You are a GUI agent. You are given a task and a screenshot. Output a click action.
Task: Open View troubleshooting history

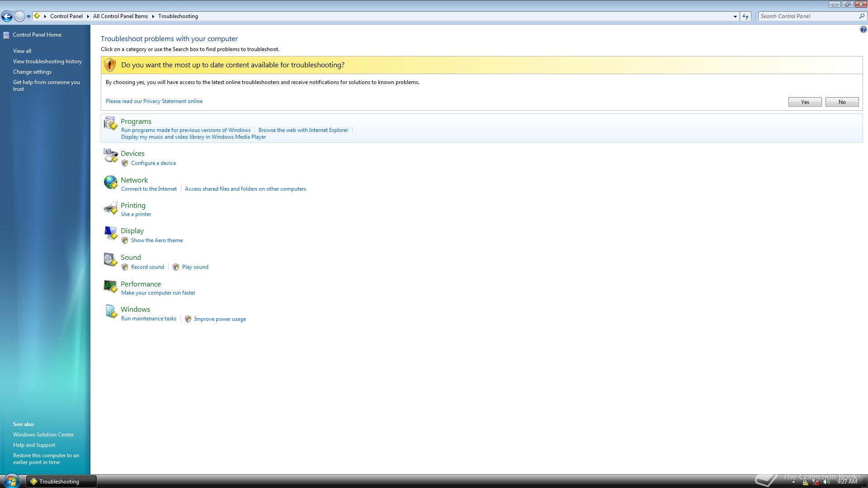(47, 61)
